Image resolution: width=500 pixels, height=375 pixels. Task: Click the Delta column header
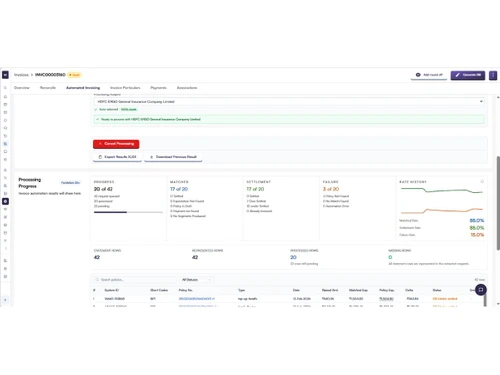[x=409, y=290]
